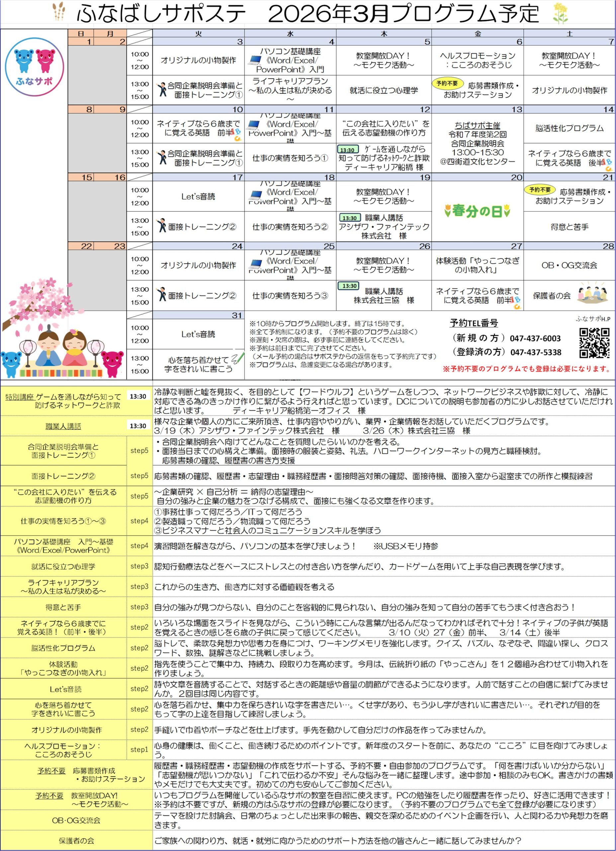Open the underlined 職業人講話 description link
This screenshot has height=851, width=616.
63,426
